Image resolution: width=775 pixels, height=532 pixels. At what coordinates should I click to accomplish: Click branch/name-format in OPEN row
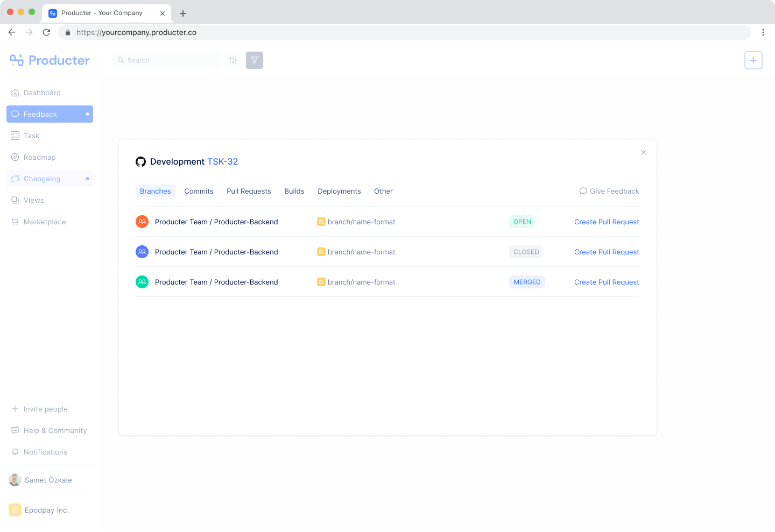[362, 222]
